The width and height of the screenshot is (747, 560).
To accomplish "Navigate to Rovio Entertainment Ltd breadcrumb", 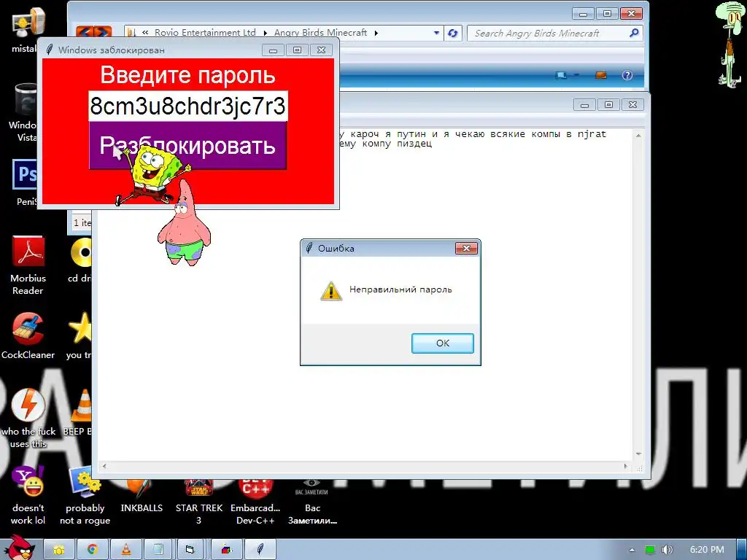I will [x=205, y=32].
